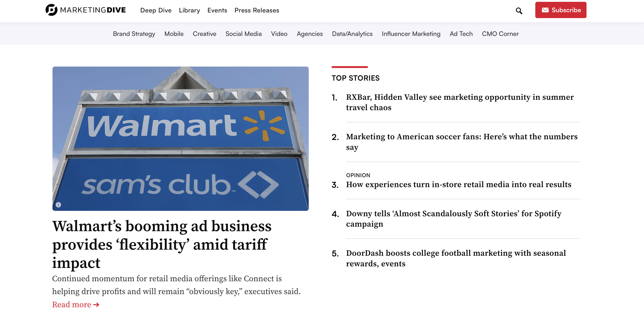This screenshot has width=644, height=330.
Task: Open the in-store retail media opinion story
Action: coord(459,185)
